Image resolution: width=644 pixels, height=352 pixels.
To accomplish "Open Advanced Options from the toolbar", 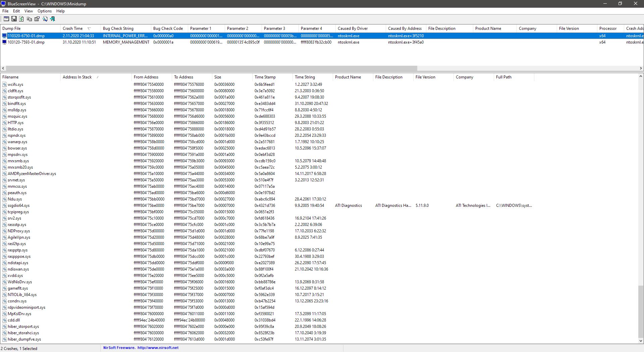I will click(6, 19).
